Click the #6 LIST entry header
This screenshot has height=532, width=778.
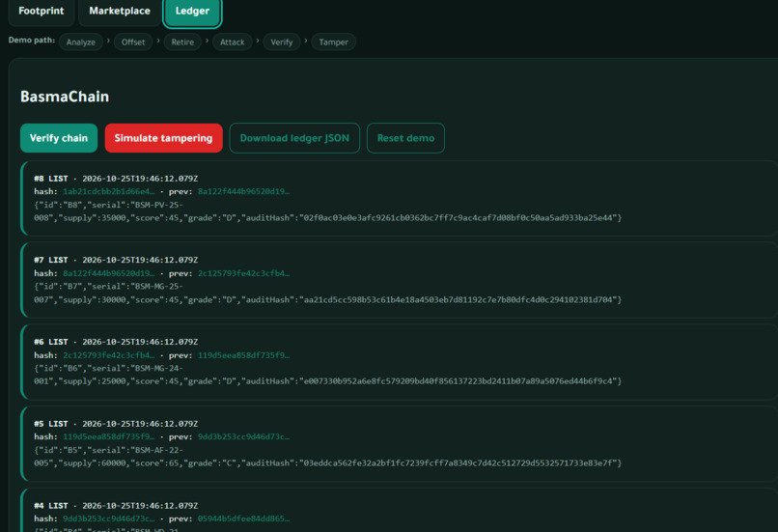tap(116, 342)
